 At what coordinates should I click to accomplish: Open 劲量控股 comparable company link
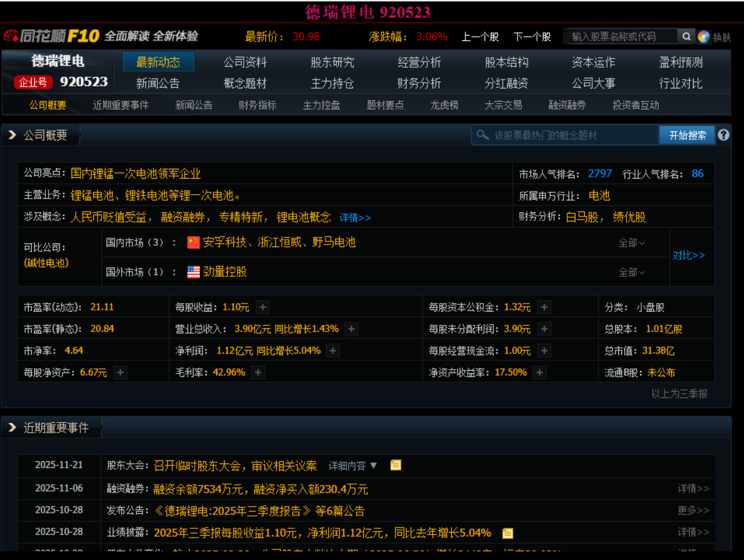coord(225,272)
